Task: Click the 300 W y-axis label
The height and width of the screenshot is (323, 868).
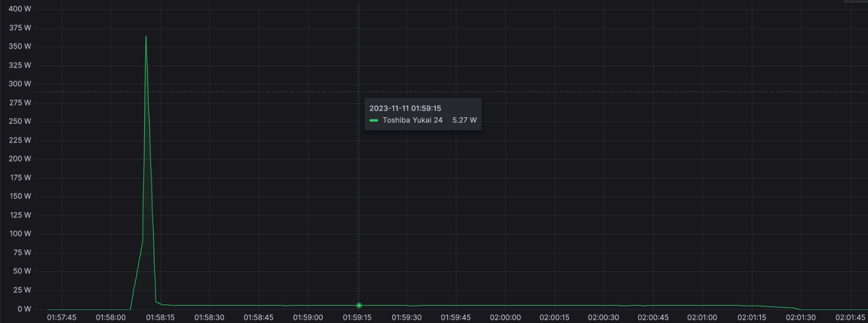Action: click(20, 84)
